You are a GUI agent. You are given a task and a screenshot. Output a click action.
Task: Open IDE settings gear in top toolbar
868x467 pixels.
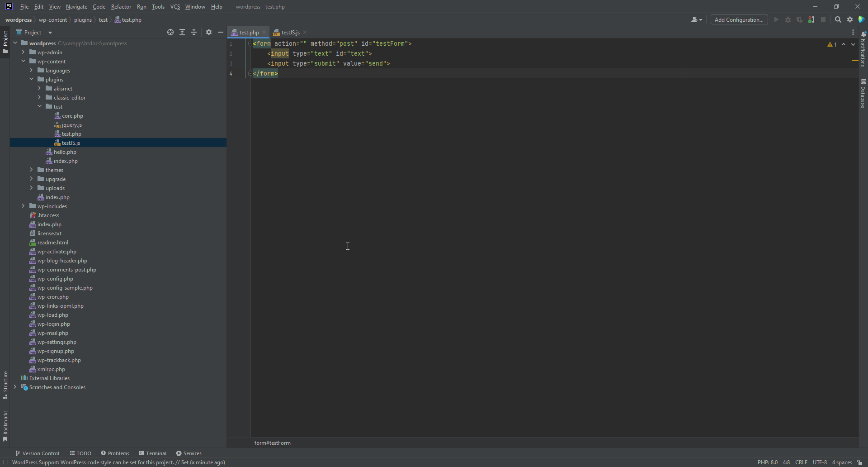point(850,19)
